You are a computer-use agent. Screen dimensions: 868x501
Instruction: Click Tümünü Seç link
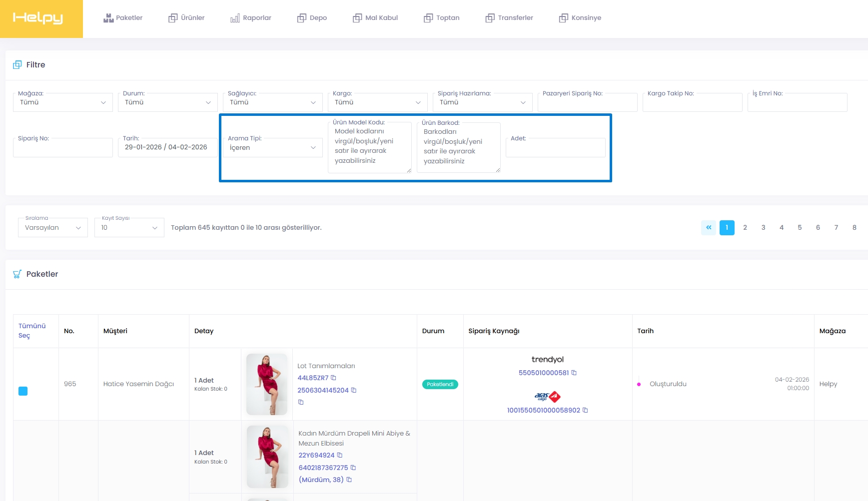coord(31,331)
